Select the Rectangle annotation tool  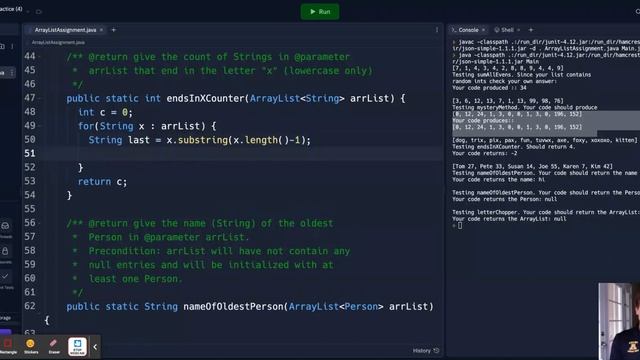coord(8,346)
